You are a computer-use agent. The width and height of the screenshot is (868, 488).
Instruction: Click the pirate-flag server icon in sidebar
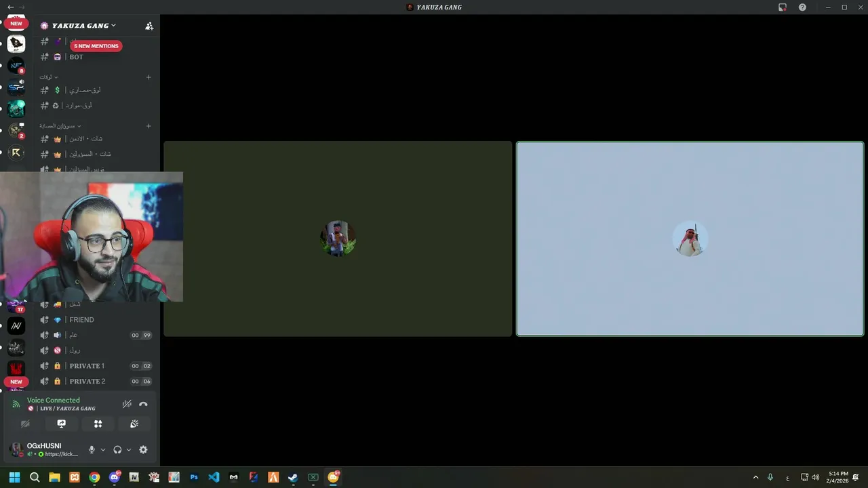pos(16,44)
